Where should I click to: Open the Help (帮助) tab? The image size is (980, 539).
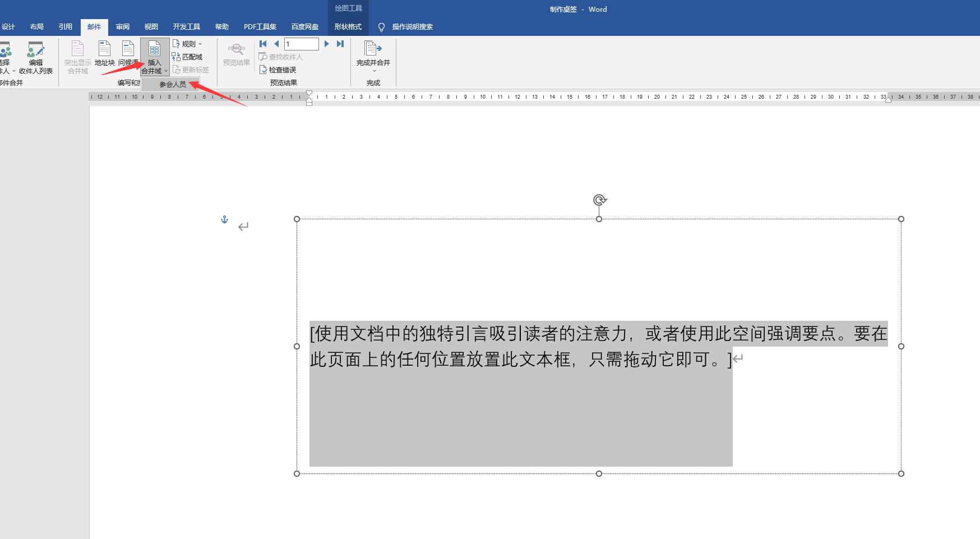tap(222, 27)
